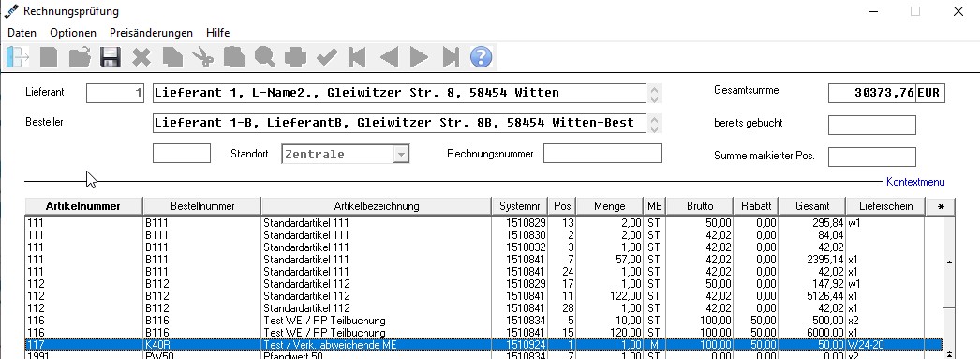The image size is (980, 359).
Task: Click the Lieferant number field
Action: tap(115, 93)
